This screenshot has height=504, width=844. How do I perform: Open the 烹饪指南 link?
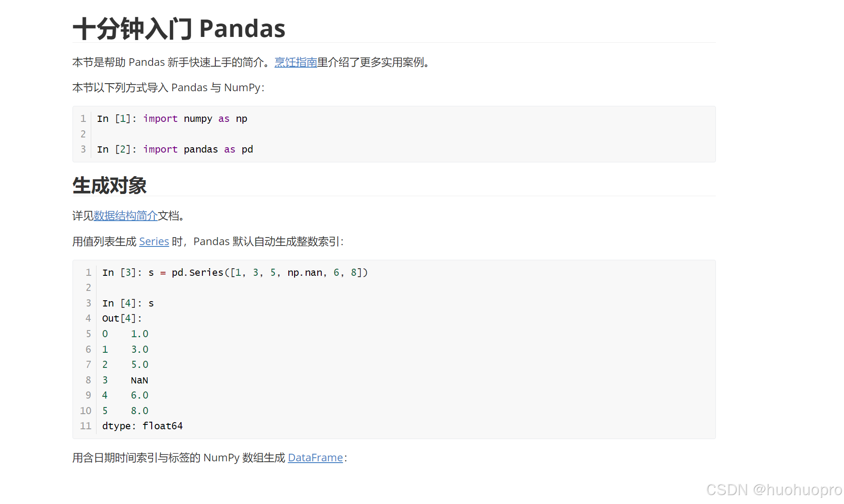295,62
